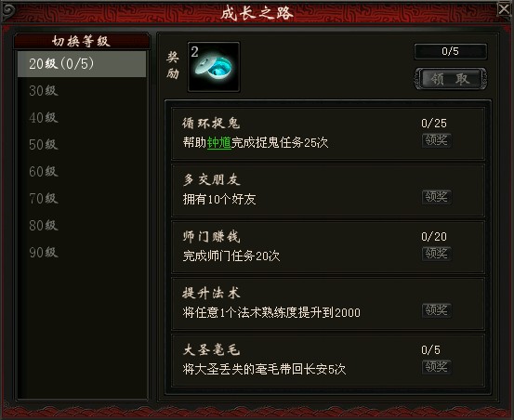Claim 领奖 for 提升法术 task
This screenshot has height=420, width=514.
(437, 310)
